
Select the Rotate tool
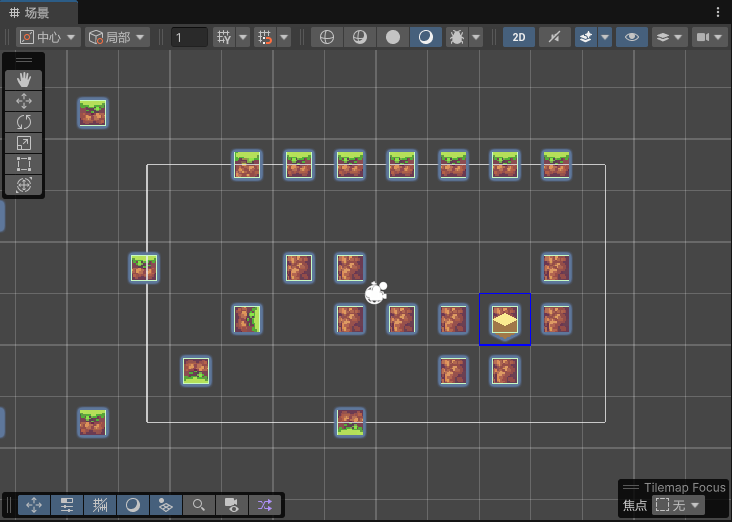pyautogui.click(x=24, y=122)
